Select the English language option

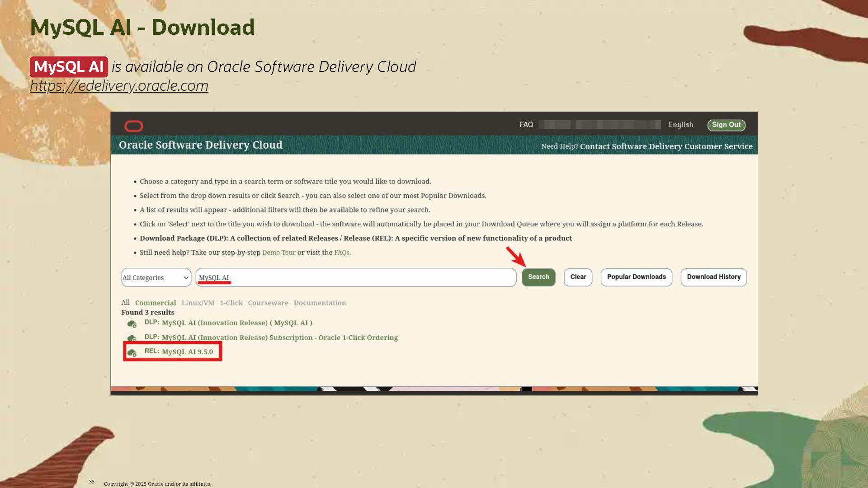pos(680,125)
